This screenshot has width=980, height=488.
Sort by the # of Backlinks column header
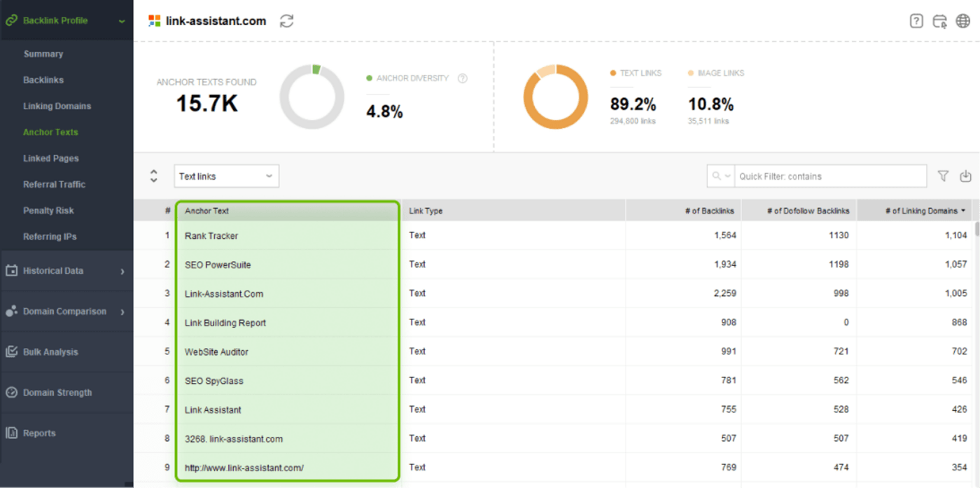click(709, 210)
